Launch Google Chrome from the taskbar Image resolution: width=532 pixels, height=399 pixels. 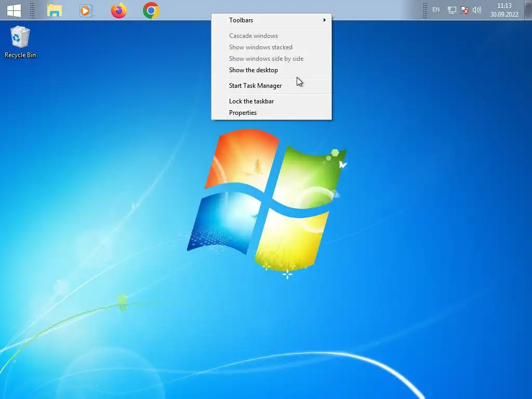click(151, 10)
